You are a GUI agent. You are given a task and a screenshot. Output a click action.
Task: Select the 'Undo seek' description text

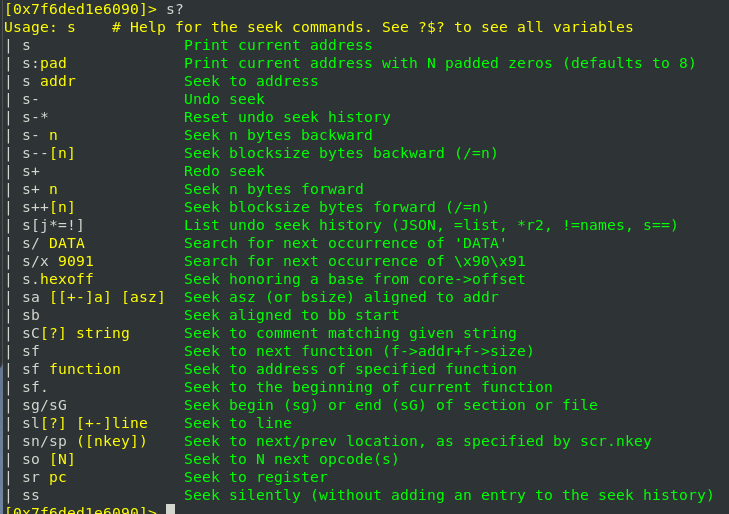point(224,99)
